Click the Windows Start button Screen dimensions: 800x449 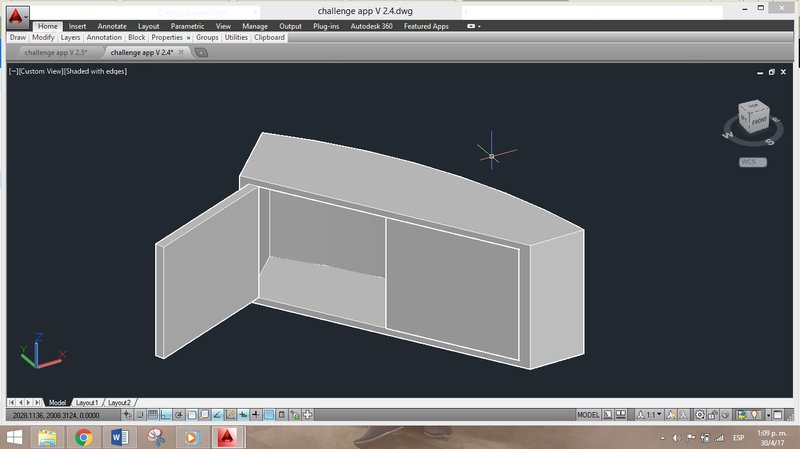coord(14,437)
